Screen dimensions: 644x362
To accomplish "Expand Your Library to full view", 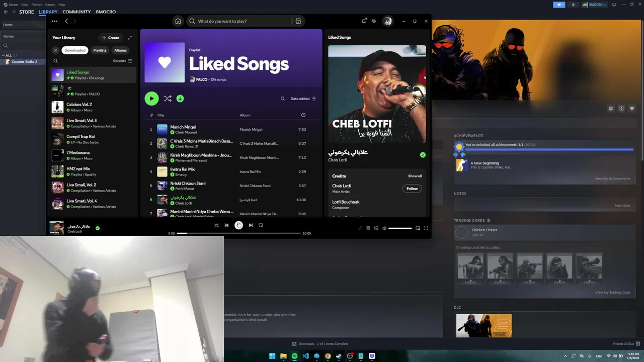I will coord(129,38).
